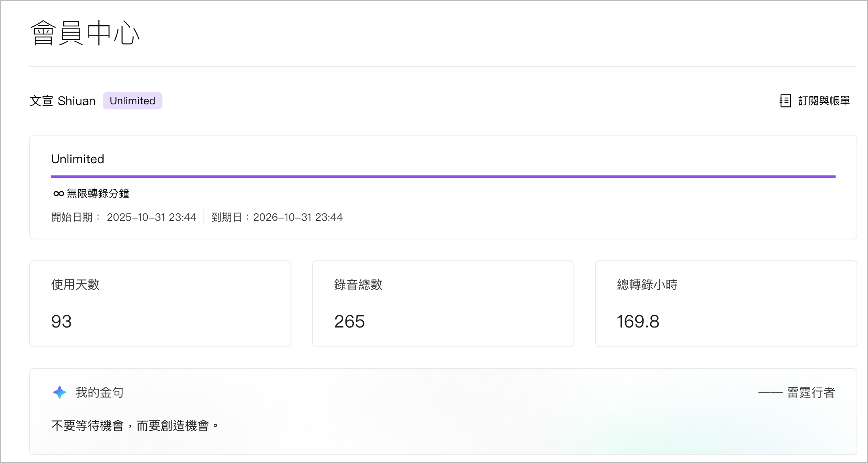
Task: Click the quote 不要等待機會，而要創造機會
Action: point(134,425)
